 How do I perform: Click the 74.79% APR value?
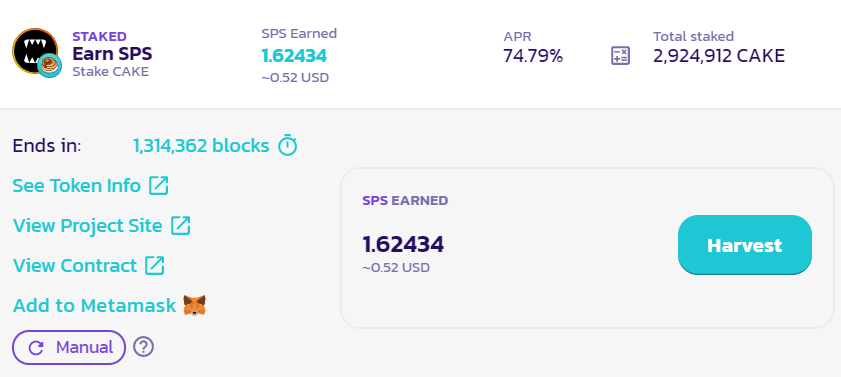click(x=533, y=56)
